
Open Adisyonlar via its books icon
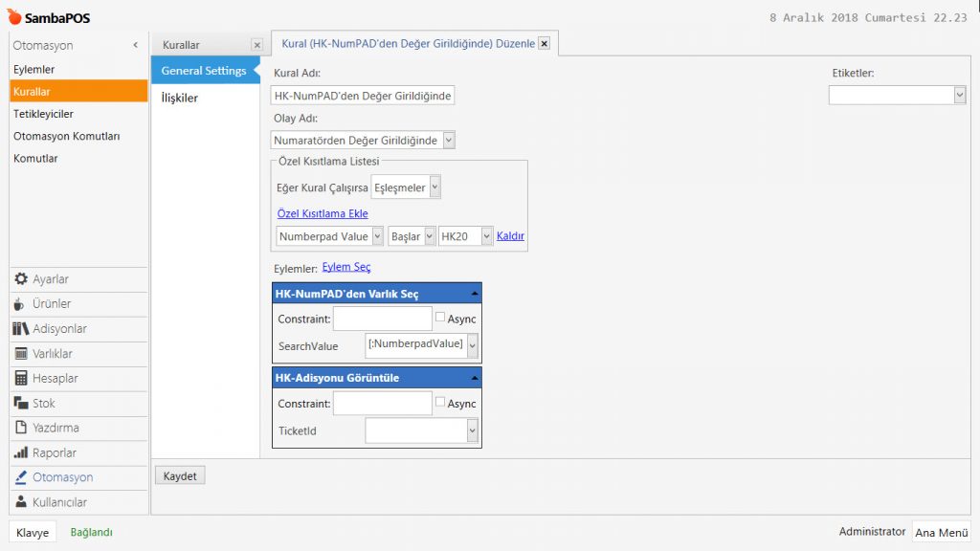(21, 329)
